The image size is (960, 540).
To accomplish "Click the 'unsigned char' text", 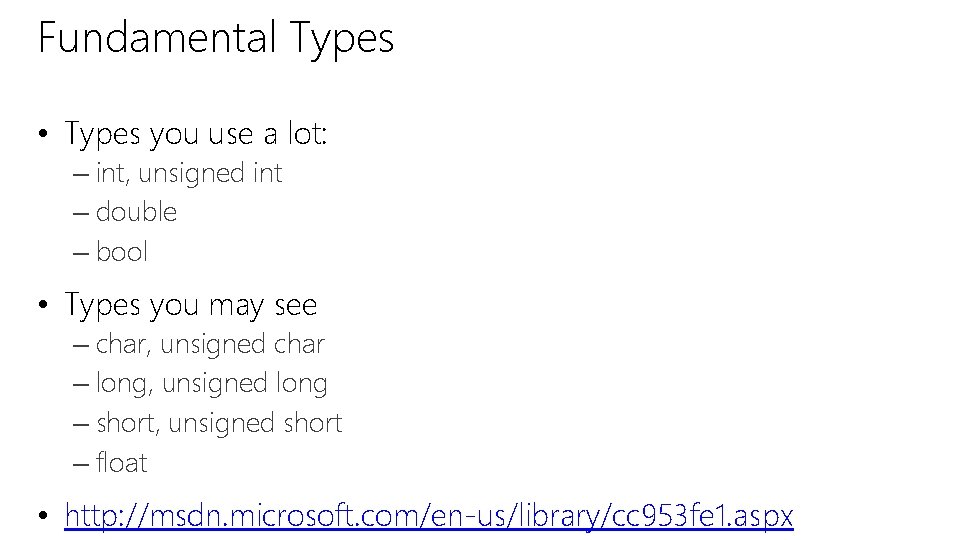I will [242, 345].
